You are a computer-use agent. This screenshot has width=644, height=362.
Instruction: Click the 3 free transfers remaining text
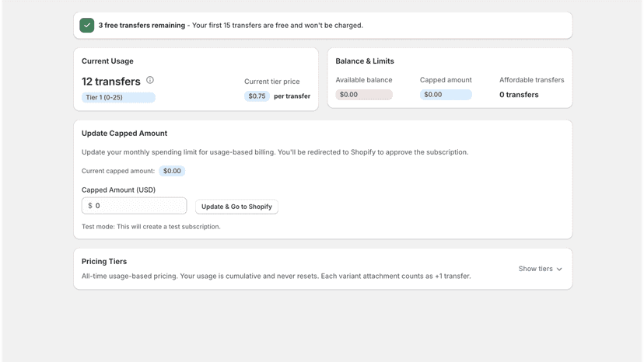[142, 26]
